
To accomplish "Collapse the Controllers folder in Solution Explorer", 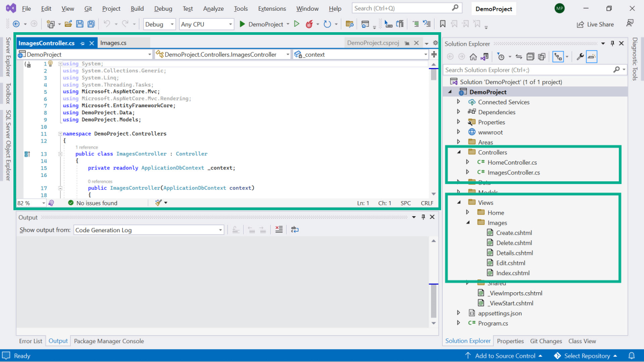I will pyautogui.click(x=458, y=152).
